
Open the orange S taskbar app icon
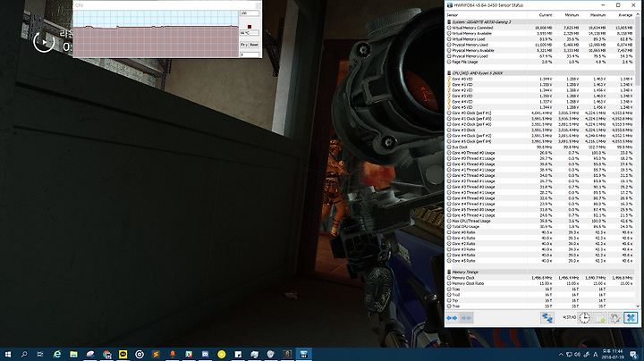tap(156, 355)
